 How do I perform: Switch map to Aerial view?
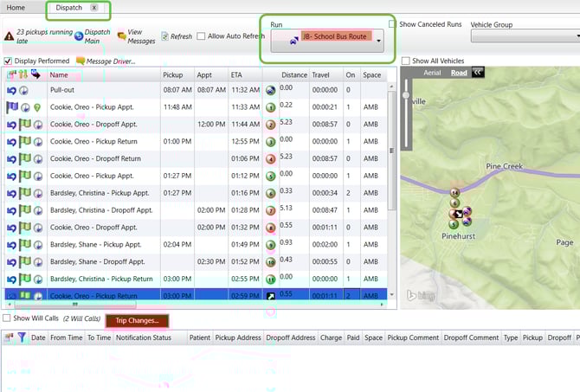tap(433, 73)
